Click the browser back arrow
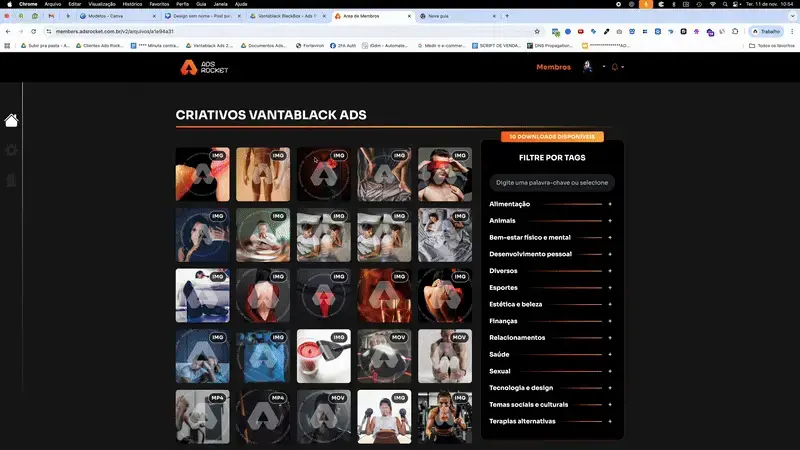This screenshot has width=800, height=450. 9,31
